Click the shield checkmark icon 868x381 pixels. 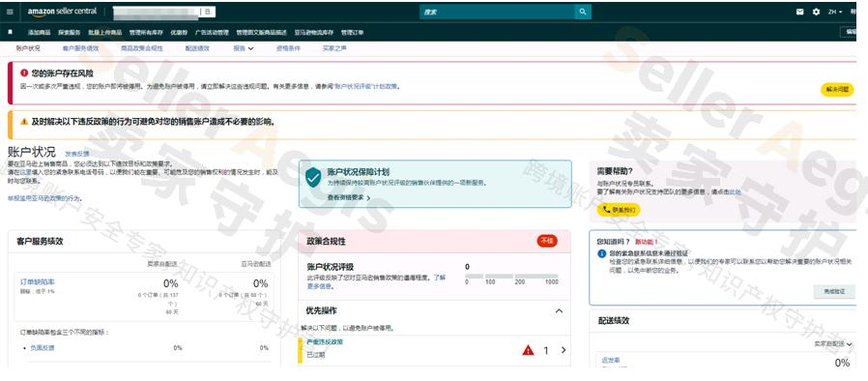click(313, 177)
